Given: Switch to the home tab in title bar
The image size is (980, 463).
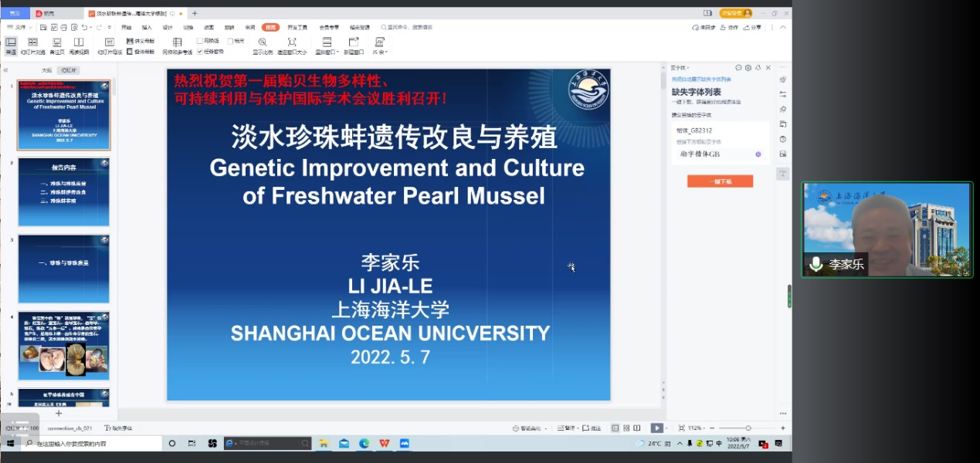Looking at the screenshot, I should pos(15,13).
